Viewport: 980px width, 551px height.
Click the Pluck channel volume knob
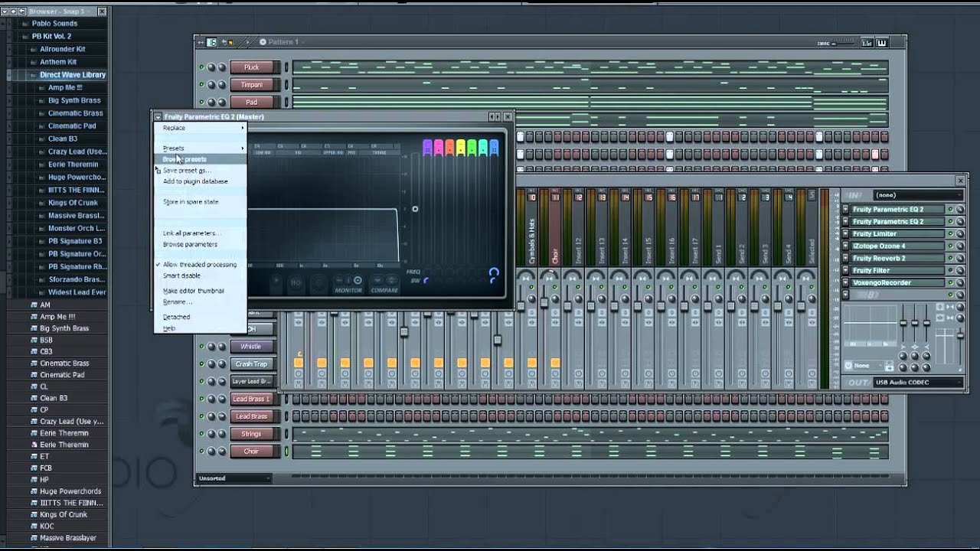click(x=222, y=67)
